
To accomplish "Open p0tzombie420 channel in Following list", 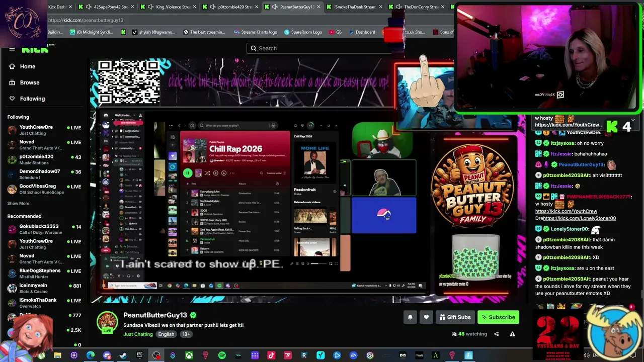I will click(44, 159).
